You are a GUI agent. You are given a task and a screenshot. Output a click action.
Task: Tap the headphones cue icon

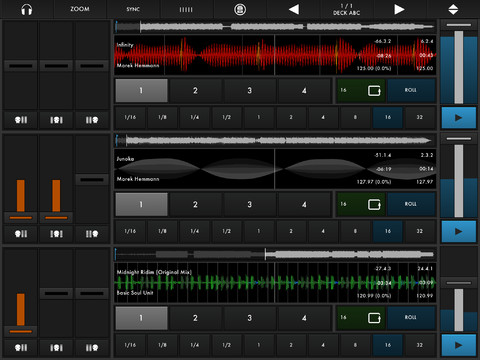click(x=27, y=9)
